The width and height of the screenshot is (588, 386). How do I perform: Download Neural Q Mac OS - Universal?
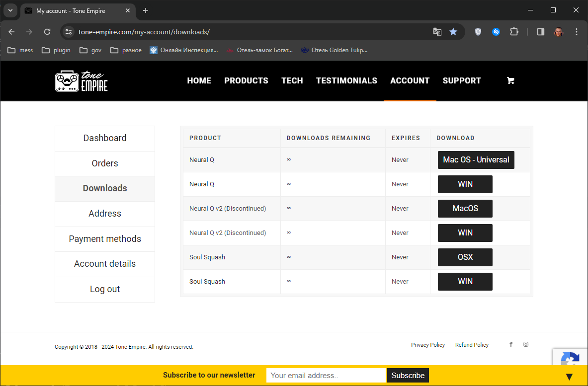click(476, 159)
